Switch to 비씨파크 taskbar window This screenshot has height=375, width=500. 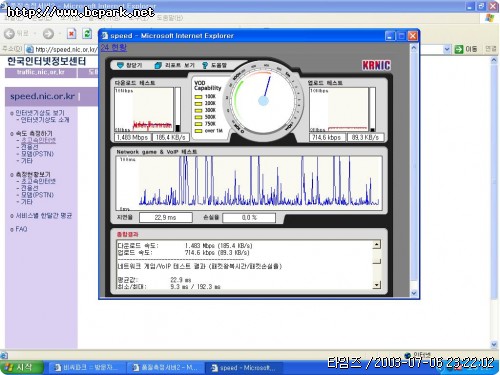pos(87,368)
